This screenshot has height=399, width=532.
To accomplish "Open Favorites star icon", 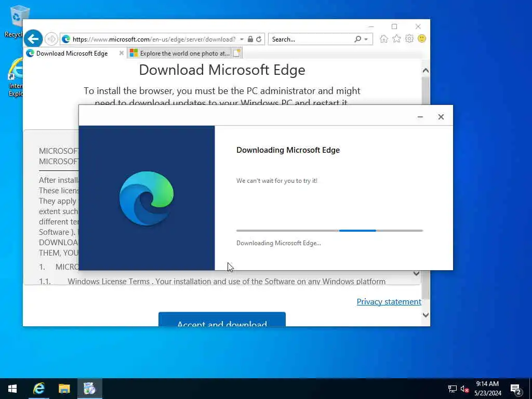I will [x=396, y=38].
